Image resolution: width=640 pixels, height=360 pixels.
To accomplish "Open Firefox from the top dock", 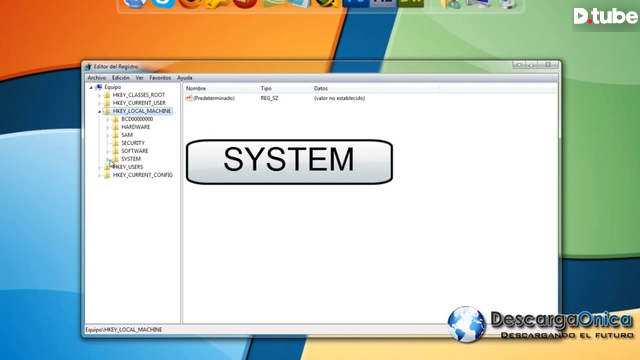I will (x=189, y=3).
